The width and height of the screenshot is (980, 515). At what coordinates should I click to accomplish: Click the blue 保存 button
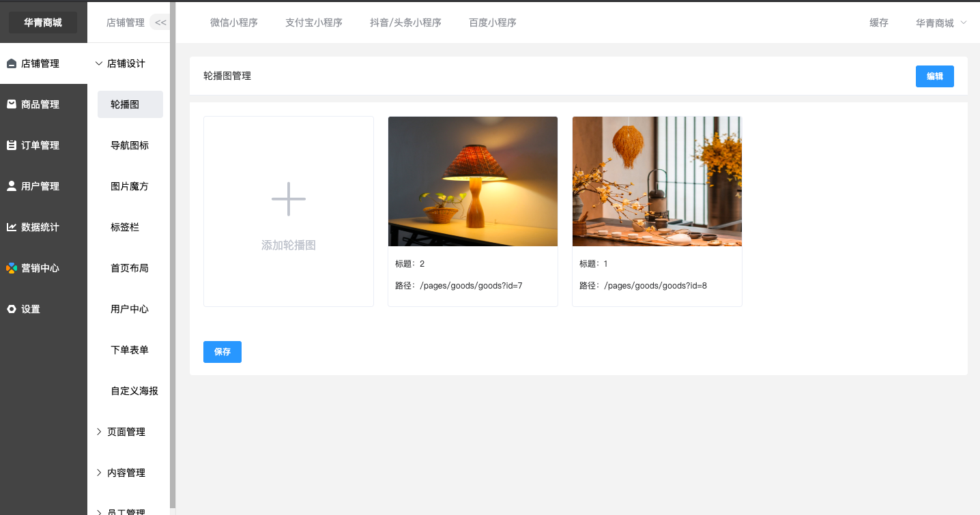pyautogui.click(x=222, y=352)
